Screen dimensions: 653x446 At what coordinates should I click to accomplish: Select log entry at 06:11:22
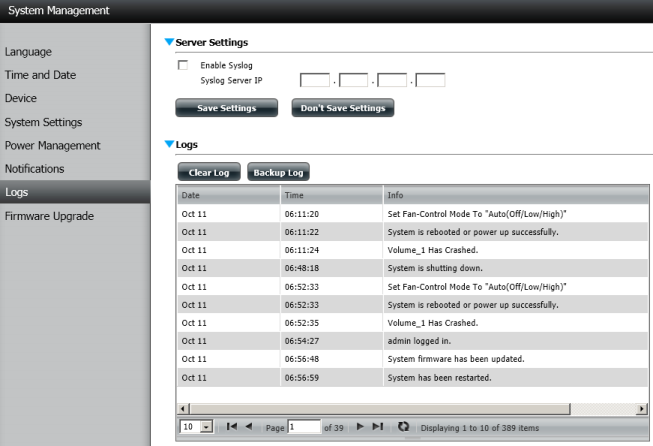[413, 232]
